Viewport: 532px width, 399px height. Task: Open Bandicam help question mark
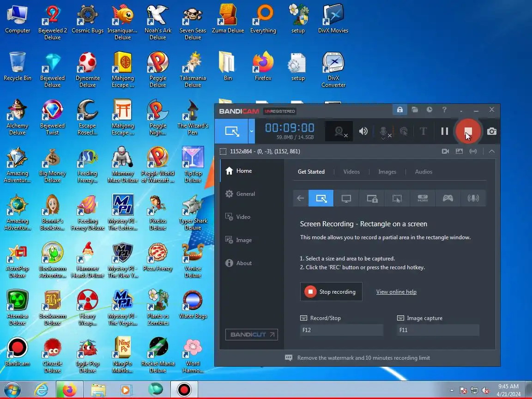pos(444,109)
